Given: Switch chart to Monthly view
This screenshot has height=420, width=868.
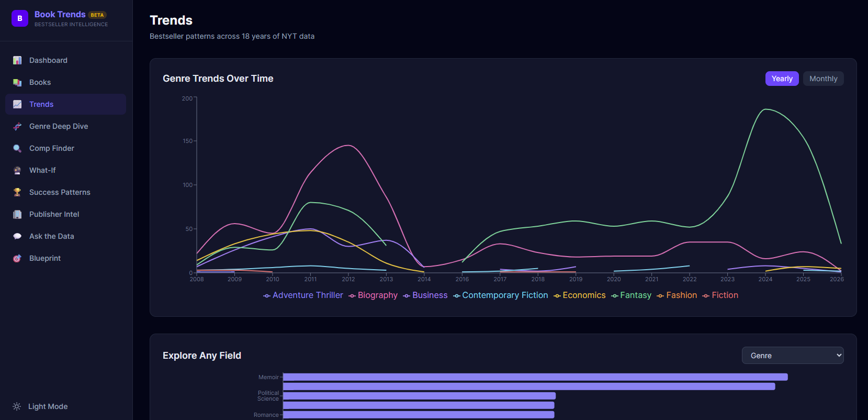Looking at the screenshot, I should coord(823,79).
